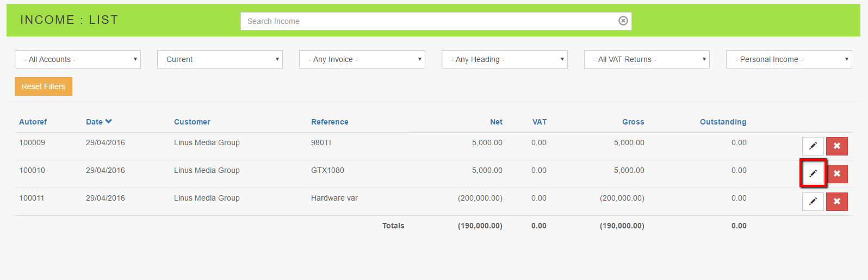Edit the Hardware var income entry
This screenshot has width=868, height=280.
click(813, 201)
